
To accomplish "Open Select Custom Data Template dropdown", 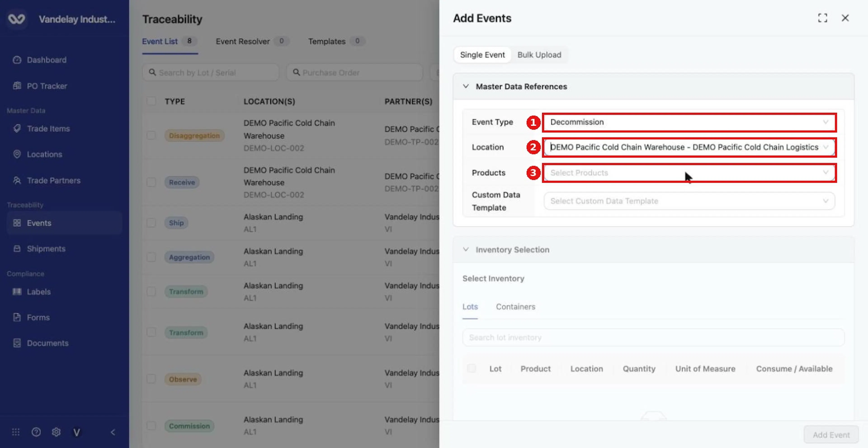I will point(689,201).
